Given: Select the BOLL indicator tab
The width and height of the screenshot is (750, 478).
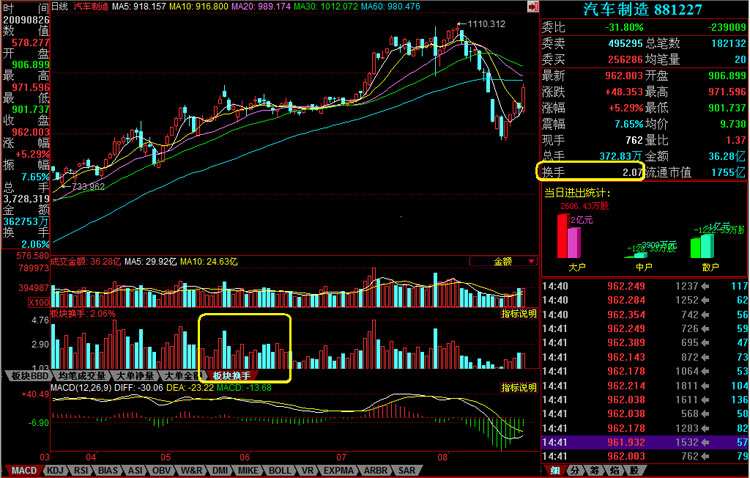Looking at the screenshot, I should click(280, 469).
